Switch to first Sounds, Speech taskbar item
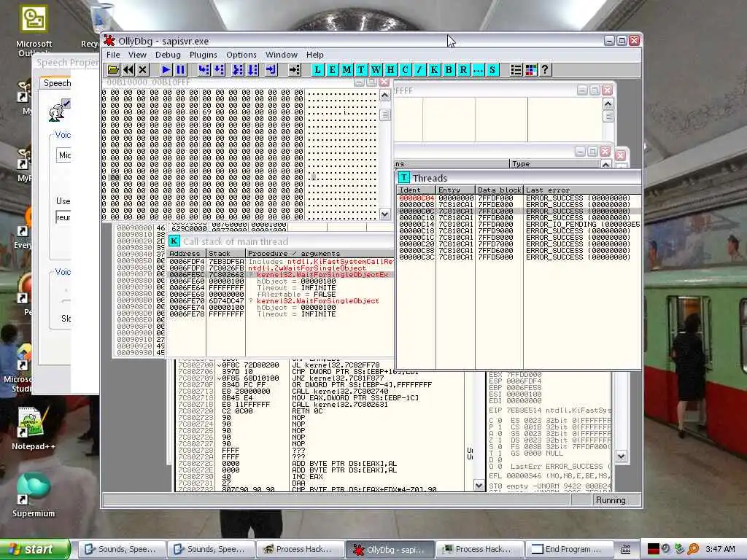This screenshot has height=560, width=747. (x=123, y=549)
